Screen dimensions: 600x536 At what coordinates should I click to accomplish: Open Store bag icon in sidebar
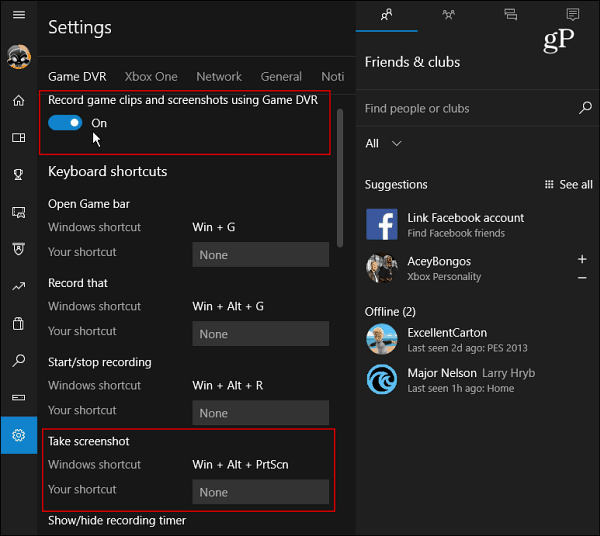(x=18, y=323)
